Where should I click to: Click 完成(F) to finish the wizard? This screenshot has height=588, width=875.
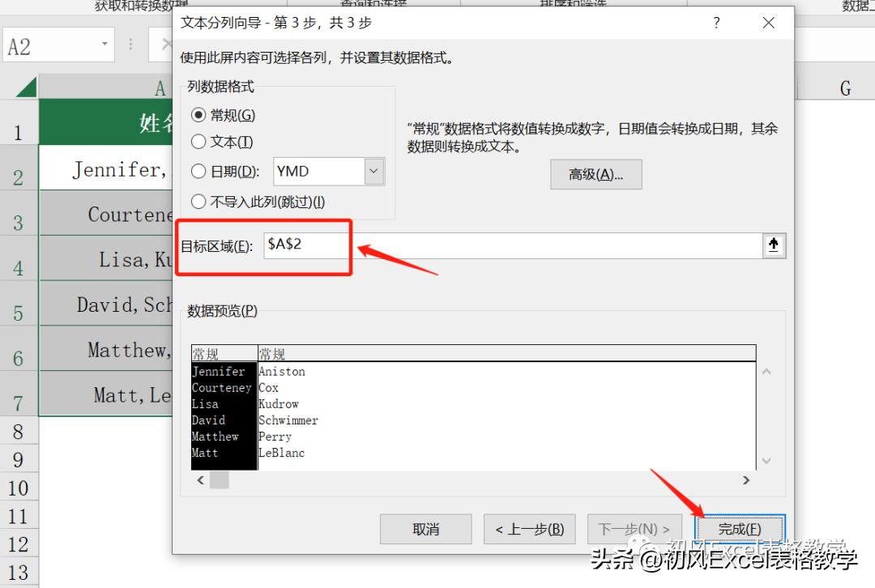pos(738,528)
